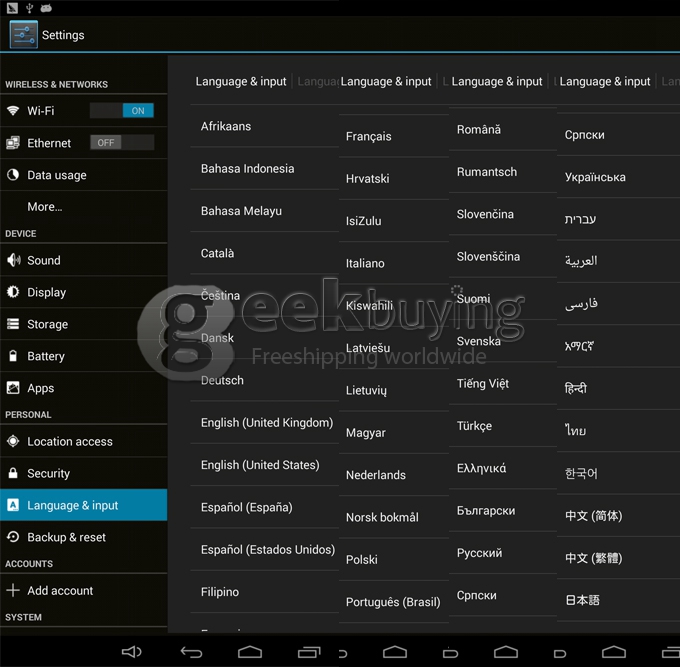Tap the plus icon for Add account
Viewport: 680px width, 667px height.
[x=13, y=590]
